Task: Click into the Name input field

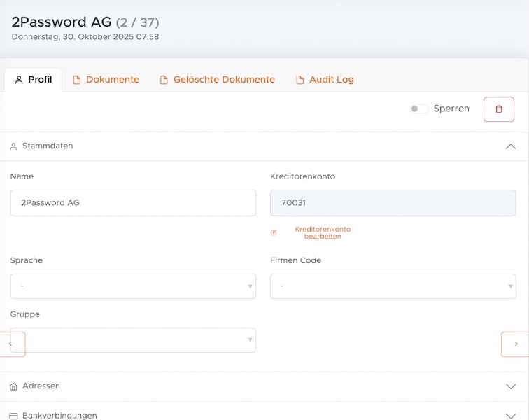Action: (x=133, y=203)
